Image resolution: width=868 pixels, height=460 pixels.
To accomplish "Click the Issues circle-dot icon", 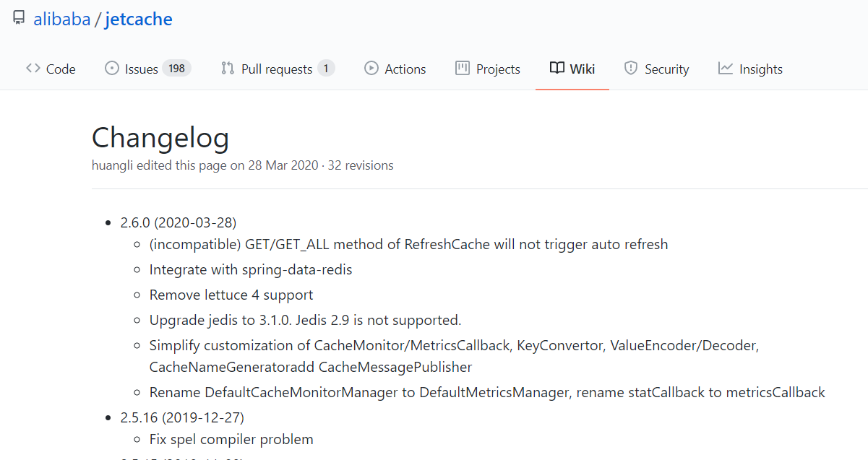I will click(112, 69).
